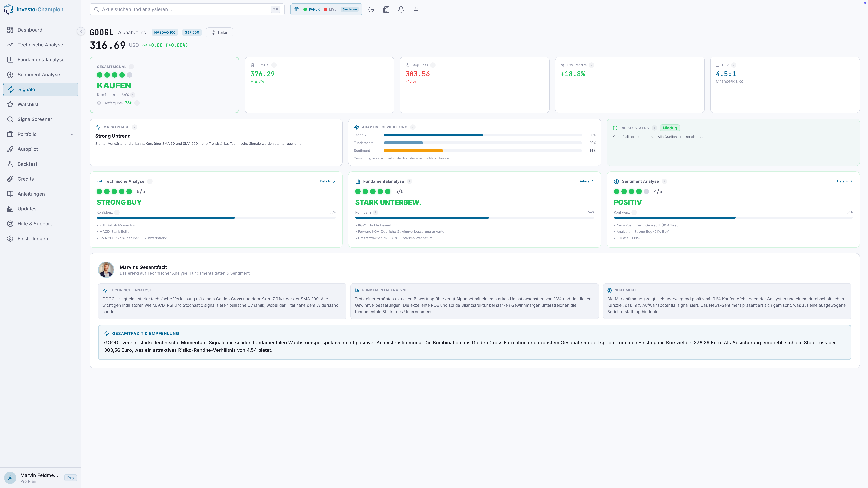Select PAPER trading mode

(x=311, y=9)
